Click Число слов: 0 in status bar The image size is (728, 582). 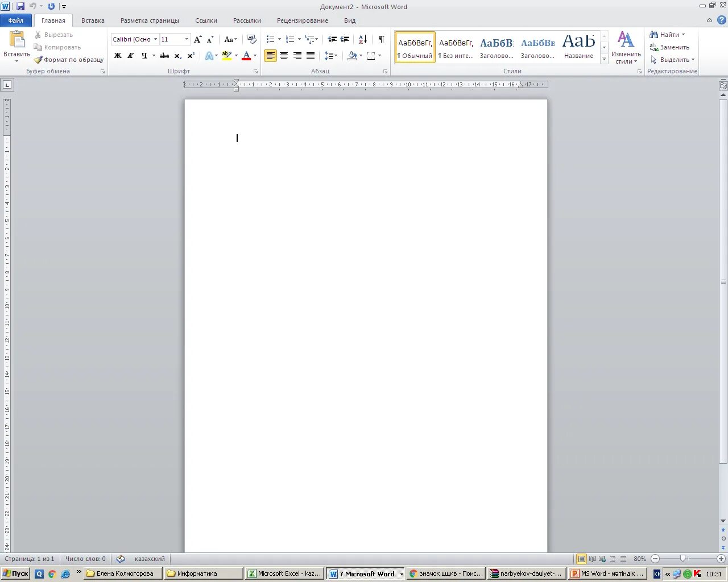85,559
